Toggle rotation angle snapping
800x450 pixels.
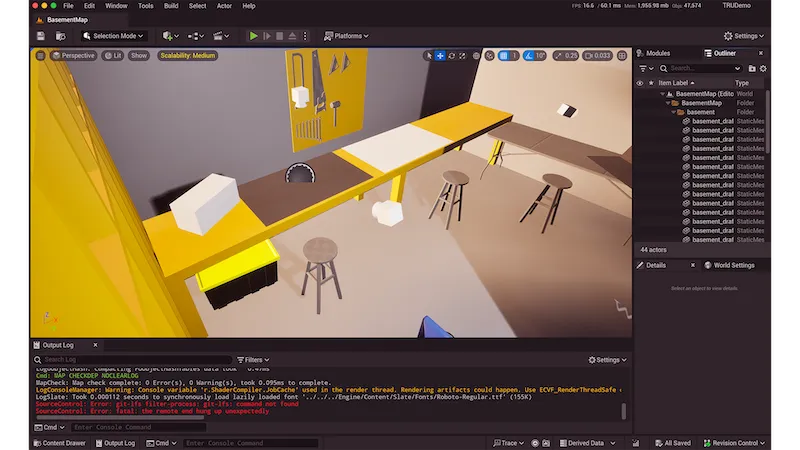[529, 56]
